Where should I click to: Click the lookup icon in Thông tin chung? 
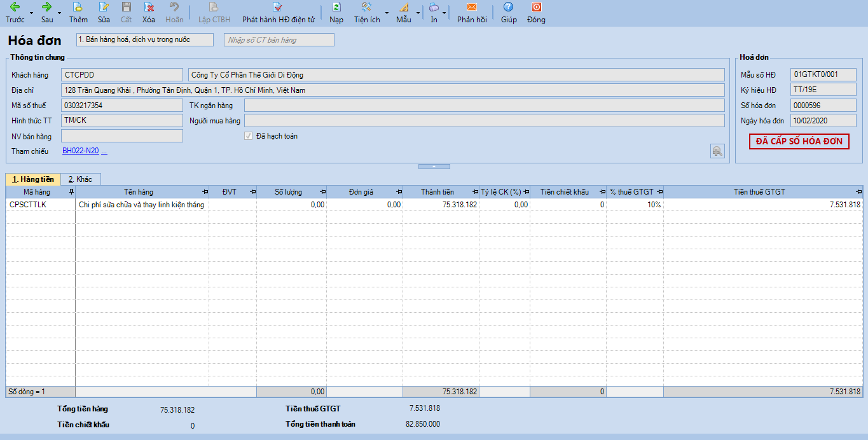click(717, 151)
